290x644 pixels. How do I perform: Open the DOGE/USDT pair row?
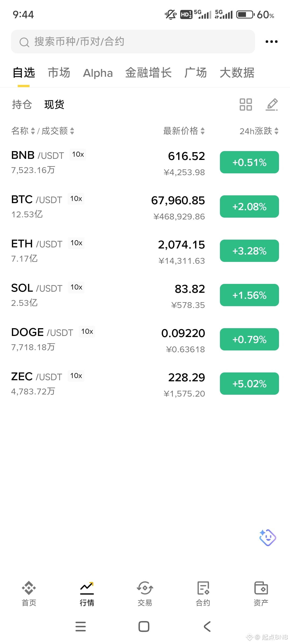pyautogui.click(x=145, y=340)
